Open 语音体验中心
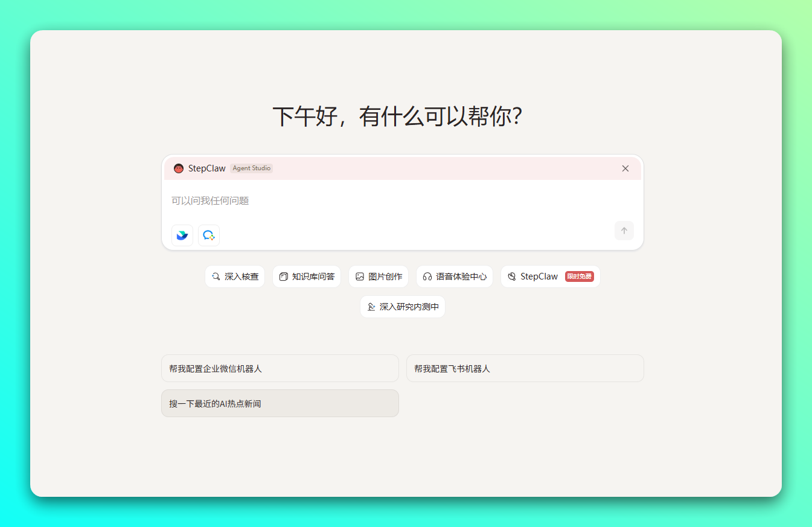The width and height of the screenshot is (812, 527). tap(455, 276)
